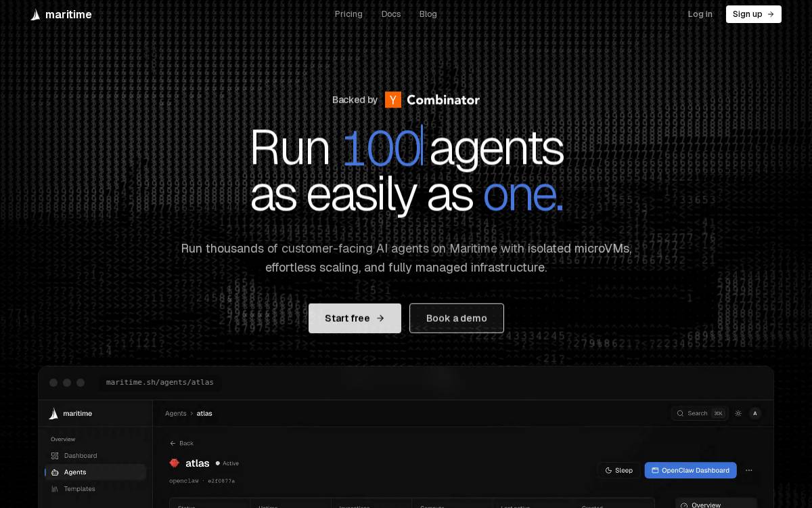This screenshot has width=812, height=508.
Task: Click the Agents breadcrumb
Action: pos(176,413)
